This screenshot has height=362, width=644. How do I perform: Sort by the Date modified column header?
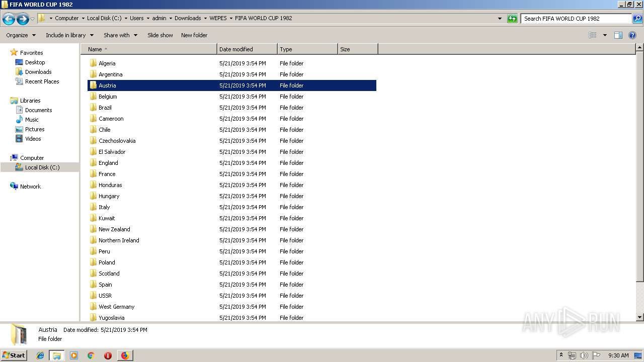(x=247, y=49)
